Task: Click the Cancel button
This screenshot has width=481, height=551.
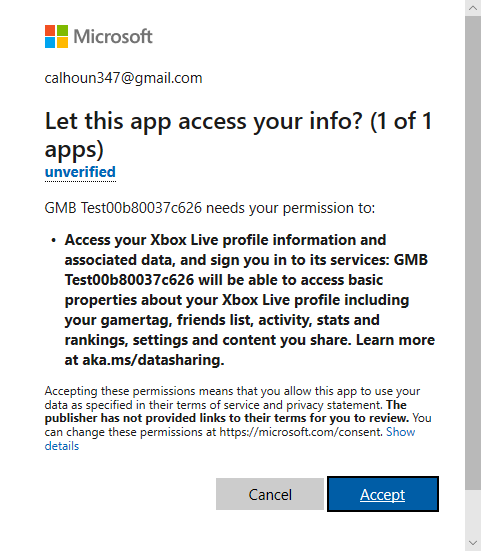Action: tap(270, 494)
